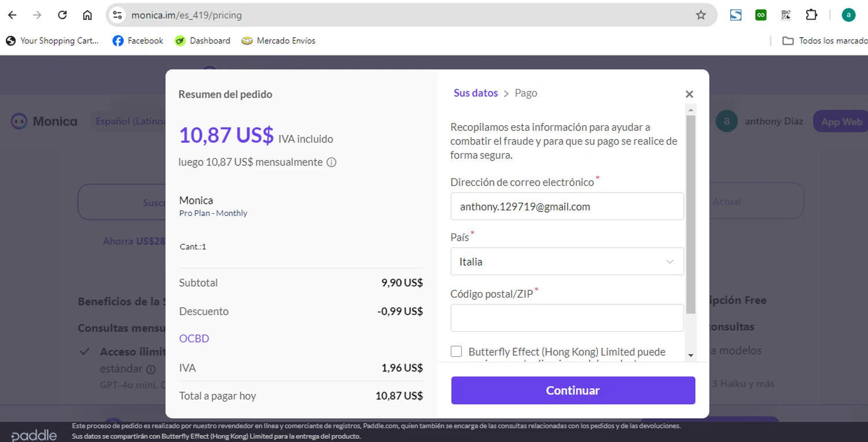The width and height of the screenshot is (868, 442).
Task: Open the Dashboard bookmark
Action: click(203, 41)
